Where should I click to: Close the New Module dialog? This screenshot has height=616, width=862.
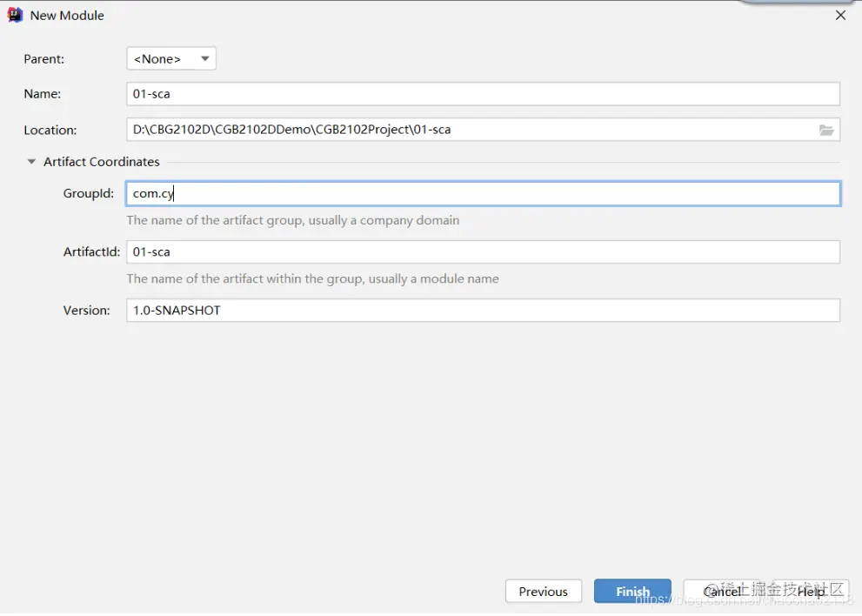pyautogui.click(x=840, y=16)
